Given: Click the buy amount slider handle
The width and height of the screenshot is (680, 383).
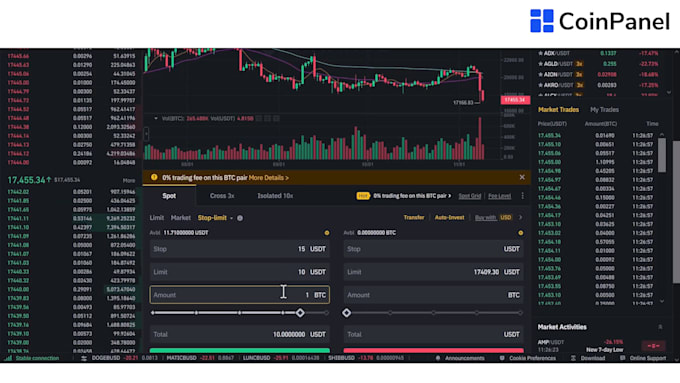Looking at the screenshot, I should [300, 313].
